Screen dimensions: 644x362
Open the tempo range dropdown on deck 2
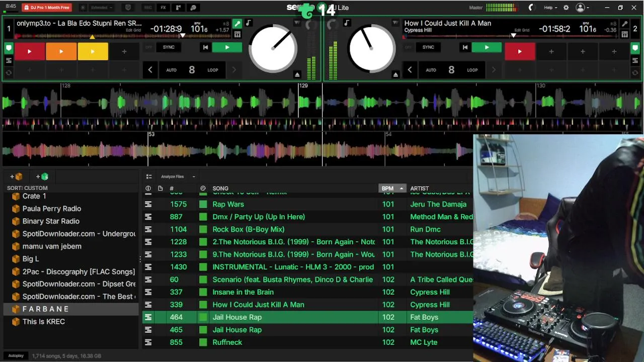(613, 24)
